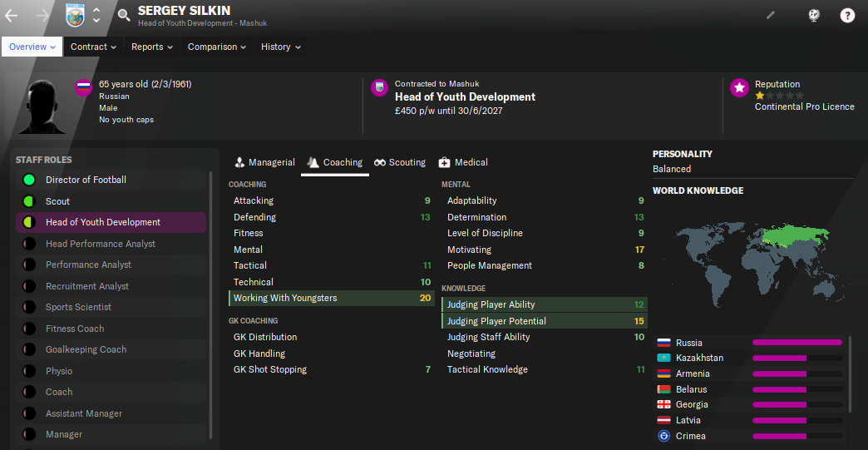Click the contract club badge icon
The width and height of the screenshot is (868, 450).
pyautogui.click(x=379, y=87)
